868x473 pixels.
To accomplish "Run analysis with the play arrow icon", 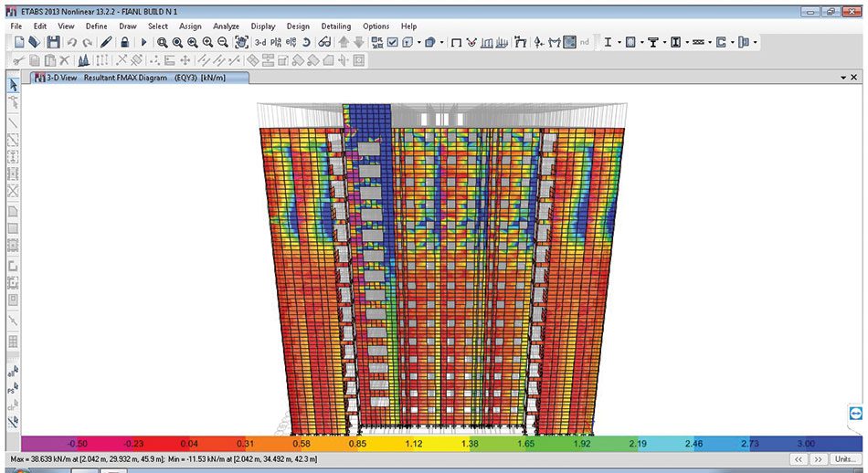I will pos(144,42).
